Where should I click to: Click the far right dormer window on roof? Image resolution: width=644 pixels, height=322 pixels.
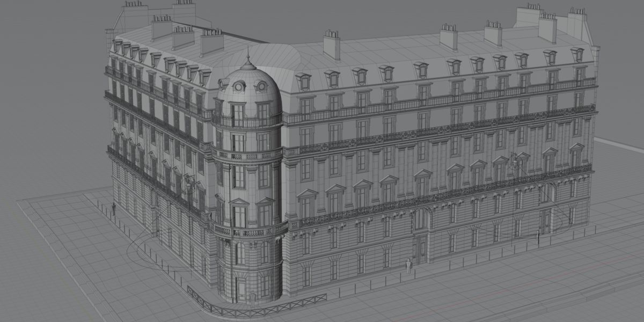[x=577, y=54]
